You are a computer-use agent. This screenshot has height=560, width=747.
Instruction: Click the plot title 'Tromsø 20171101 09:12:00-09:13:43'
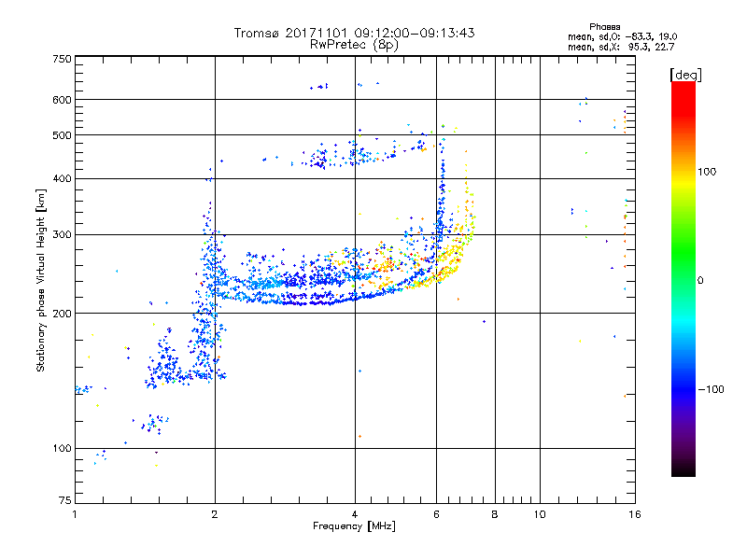(354, 33)
